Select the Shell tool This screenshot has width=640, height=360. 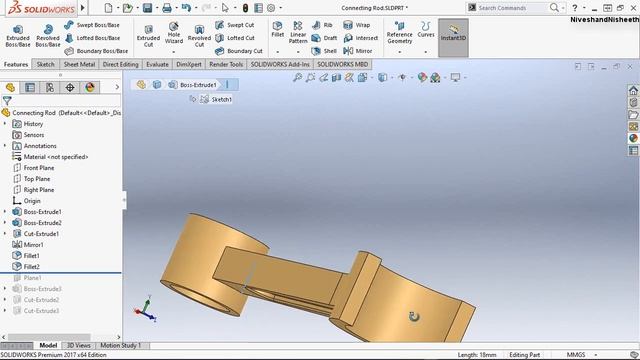[324, 51]
